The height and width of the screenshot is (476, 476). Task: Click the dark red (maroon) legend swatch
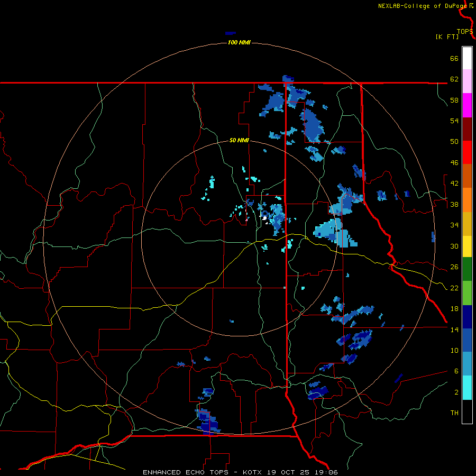[x=467, y=130]
